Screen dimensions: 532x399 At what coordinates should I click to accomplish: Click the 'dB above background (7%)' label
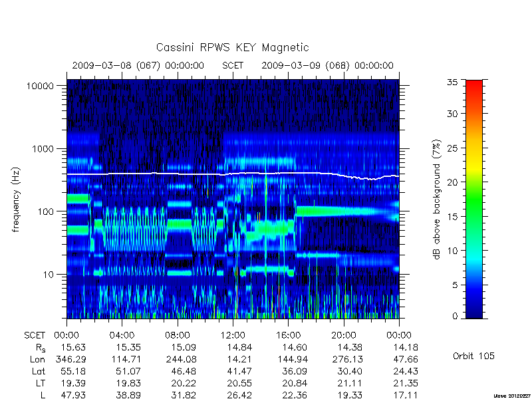click(x=437, y=199)
